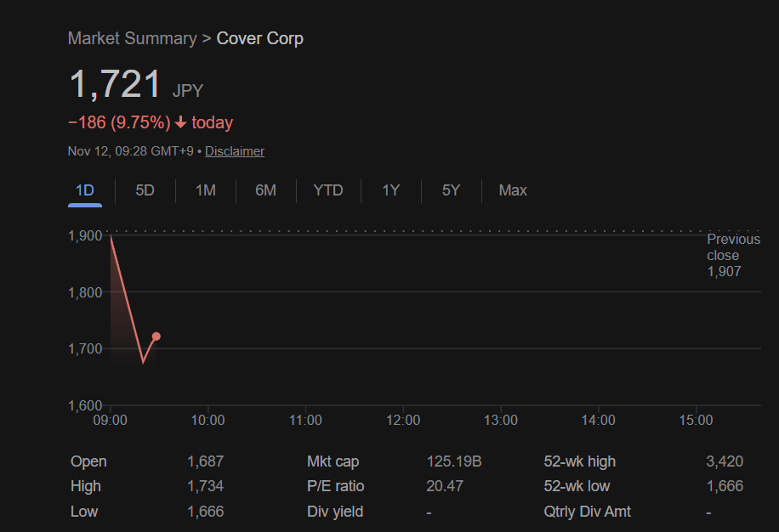
Task: Click the Previous close 1,907 label
Action: 733,255
